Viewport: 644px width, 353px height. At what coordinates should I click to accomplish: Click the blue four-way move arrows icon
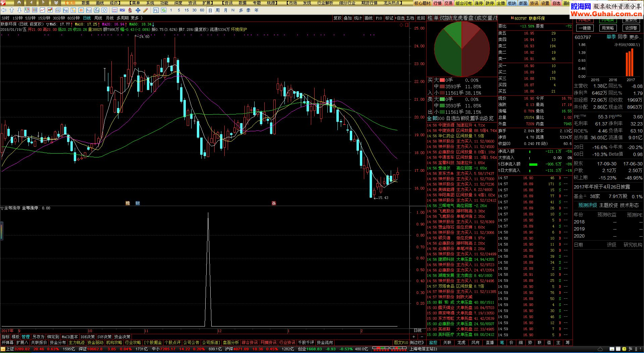tap(138, 10)
